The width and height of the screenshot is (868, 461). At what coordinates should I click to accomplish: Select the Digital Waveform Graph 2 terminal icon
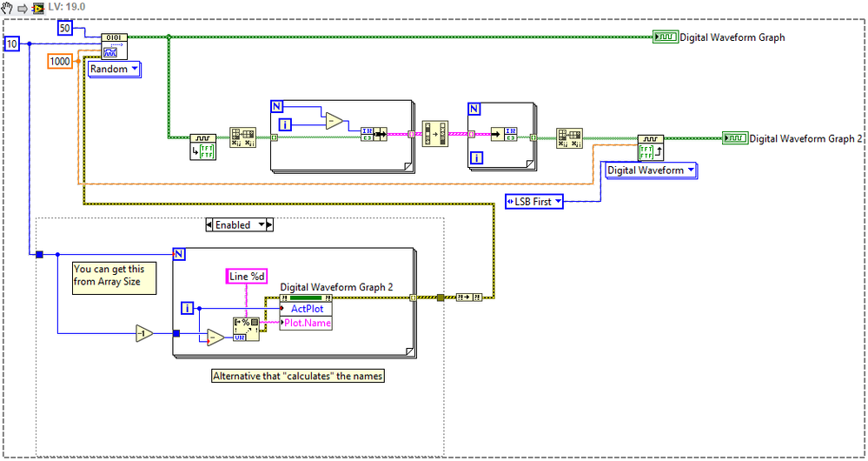coord(735,138)
